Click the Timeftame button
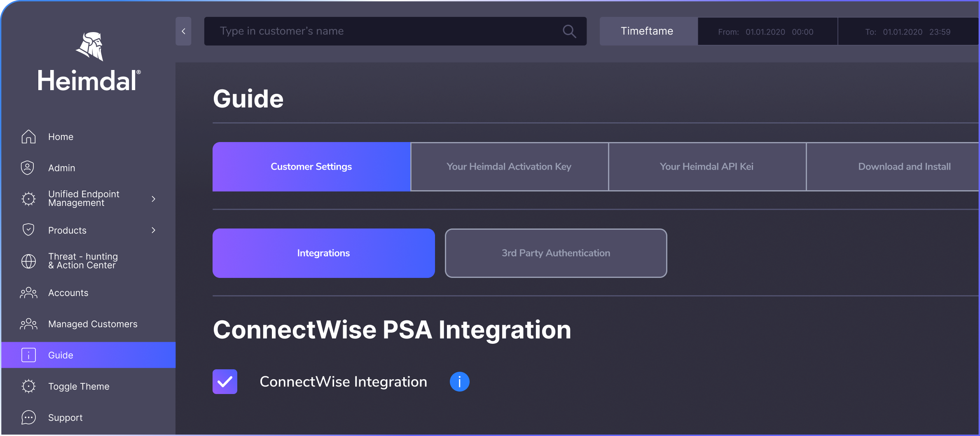This screenshot has height=436, width=980. coord(649,31)
